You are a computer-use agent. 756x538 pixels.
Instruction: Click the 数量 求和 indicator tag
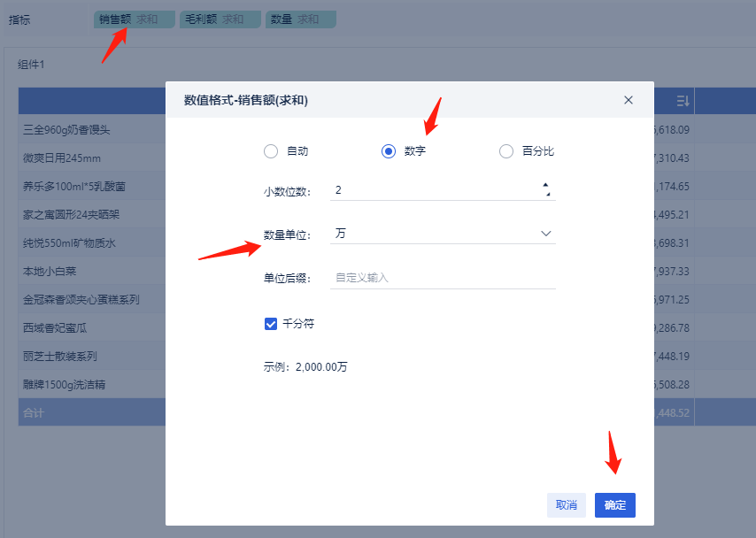(x=300, y=19)
